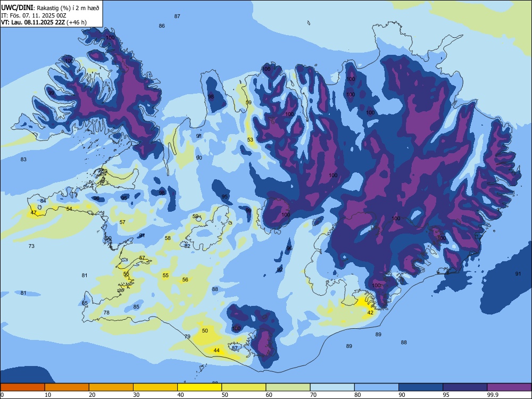Click the 78 humidity value on the map
Viewport: 532px width, 399px height.
pos(106,312)
